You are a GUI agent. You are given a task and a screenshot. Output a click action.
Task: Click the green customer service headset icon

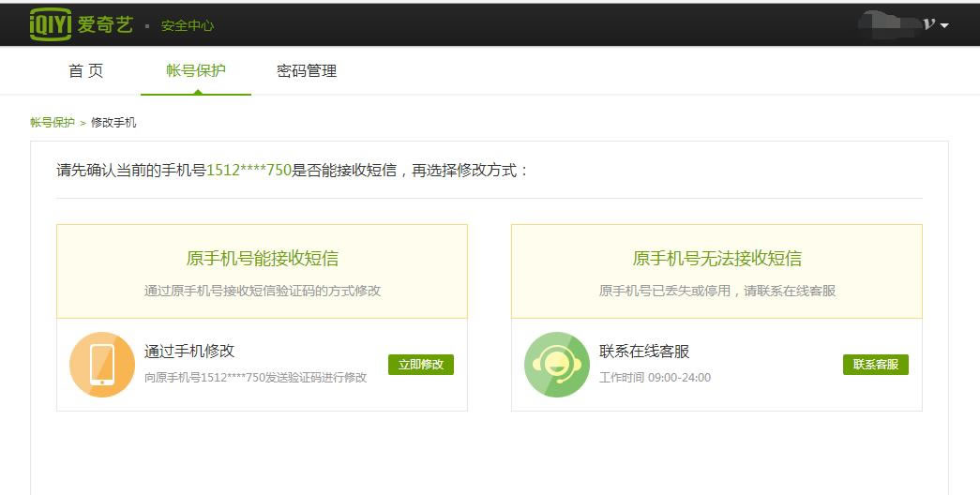click(x=557, y=364)
